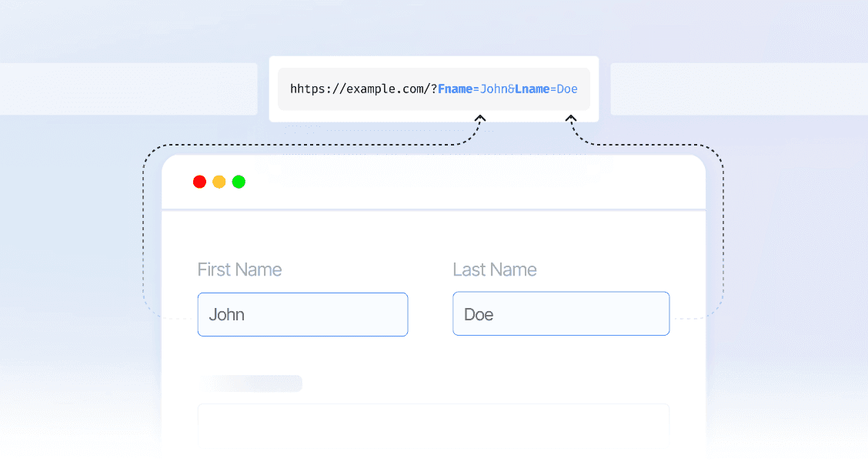Focus the large empty text area at the bottom
The image size is (868, 462).
click(433, 425)
